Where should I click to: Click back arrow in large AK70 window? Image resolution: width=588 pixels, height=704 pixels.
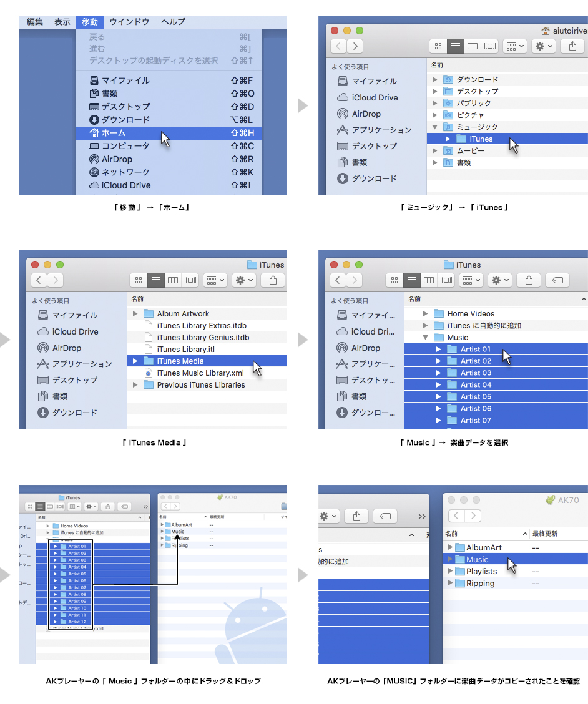click(456, 516)
